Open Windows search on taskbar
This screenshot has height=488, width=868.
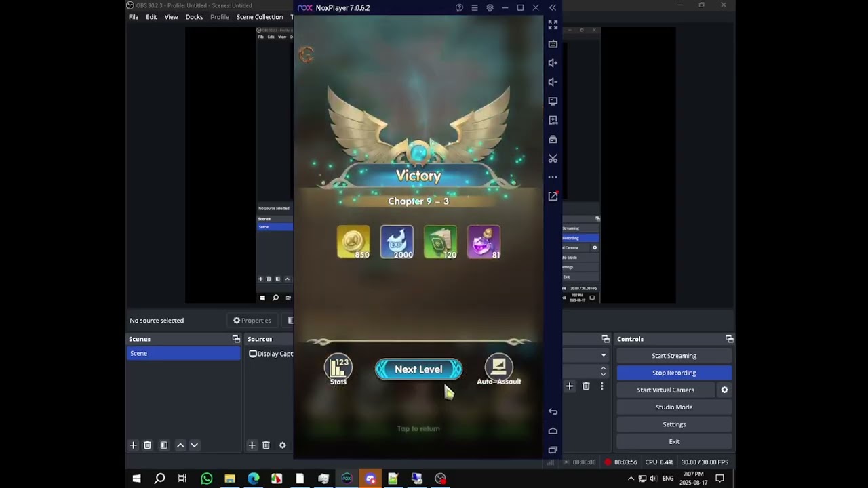click(x=159, y=479)
